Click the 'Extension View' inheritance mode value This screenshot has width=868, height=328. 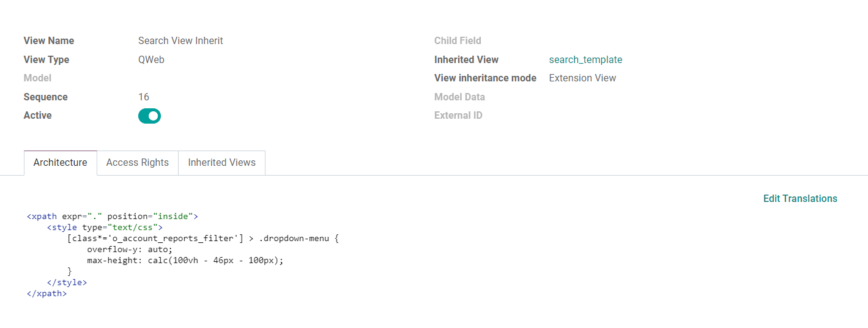[582, 78]
